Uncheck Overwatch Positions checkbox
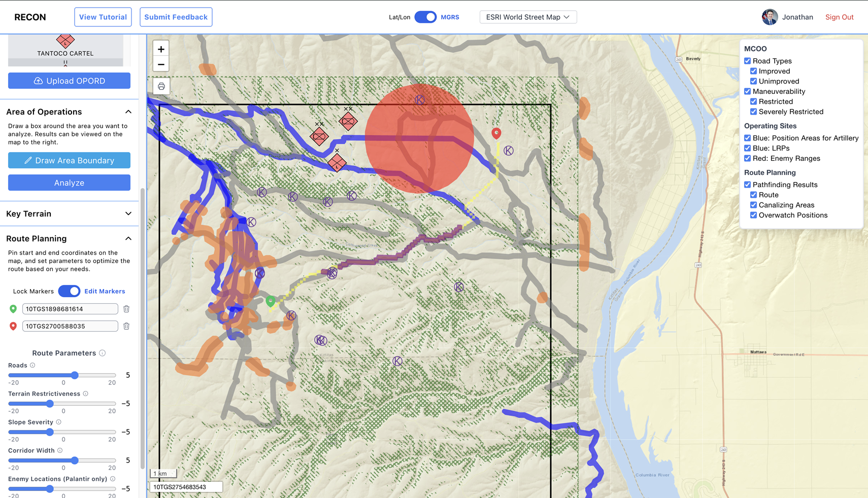 coord(753,215)
